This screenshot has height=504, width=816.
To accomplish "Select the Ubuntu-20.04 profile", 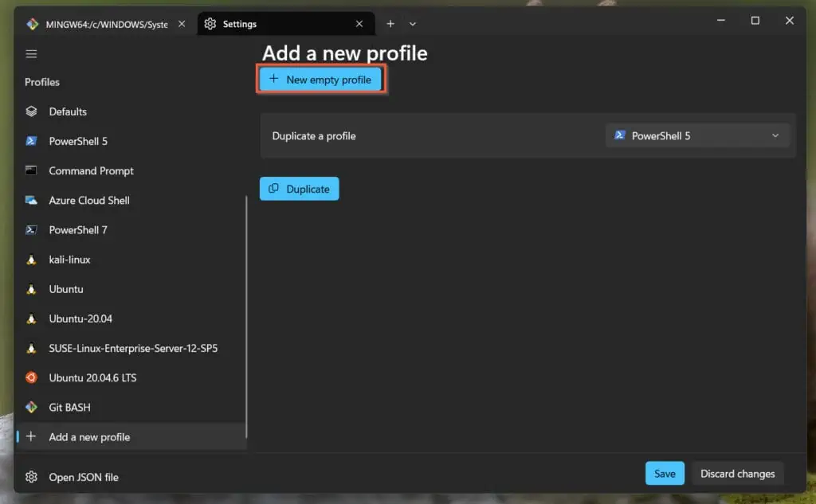I will [131, 318].
